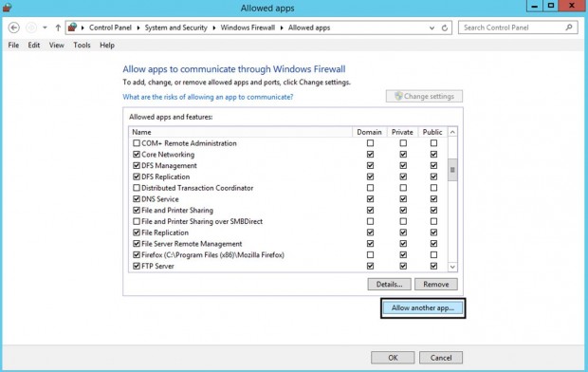Viewport: 588px width, 372px height.
Task: Open the View menu
Action: pos(57,45)
